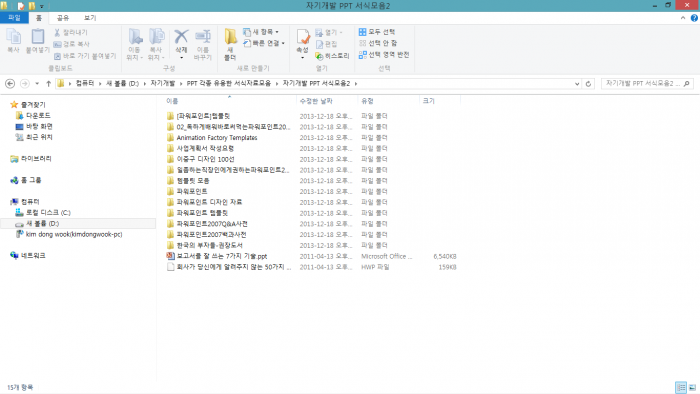This screenshot has height=394, width=700.
Task: Switch to the 보기 (View) ribbon tab
Action: [90, 18]
